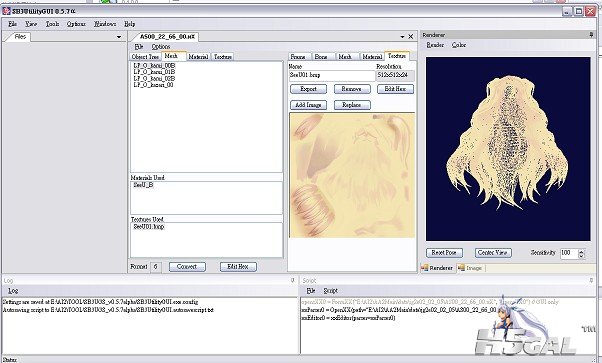Image resolution: width=602 pixels, height=363 pixels.
Task: Switch to the Image tab with icon
Action: [470, 268]
